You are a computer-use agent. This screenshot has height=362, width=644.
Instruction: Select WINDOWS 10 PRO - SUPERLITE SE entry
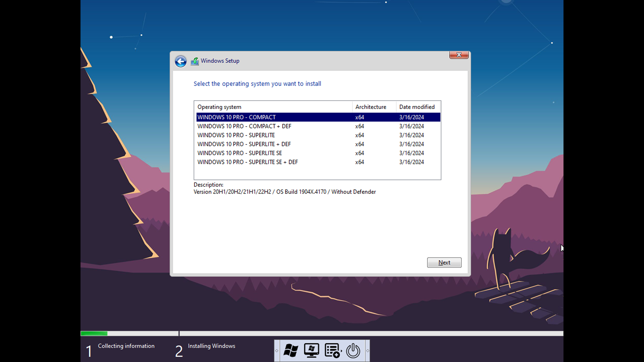318,153
